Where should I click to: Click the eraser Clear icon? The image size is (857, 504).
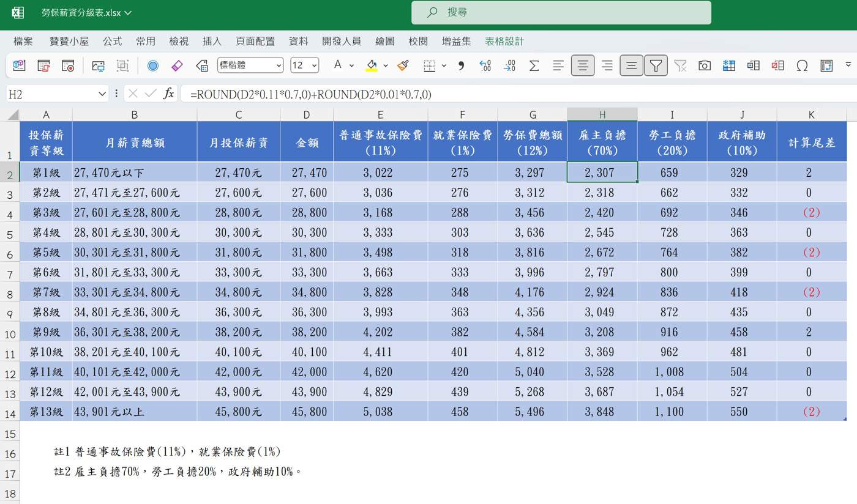[x=178, y=65]
